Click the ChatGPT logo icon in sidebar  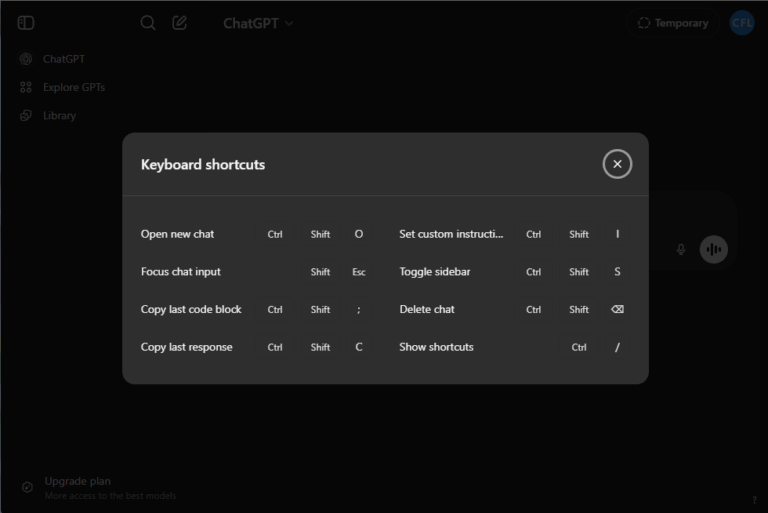point(26,59)
